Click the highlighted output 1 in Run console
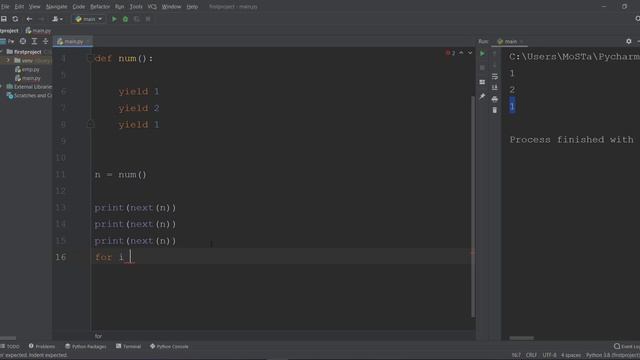 point(512,107)
